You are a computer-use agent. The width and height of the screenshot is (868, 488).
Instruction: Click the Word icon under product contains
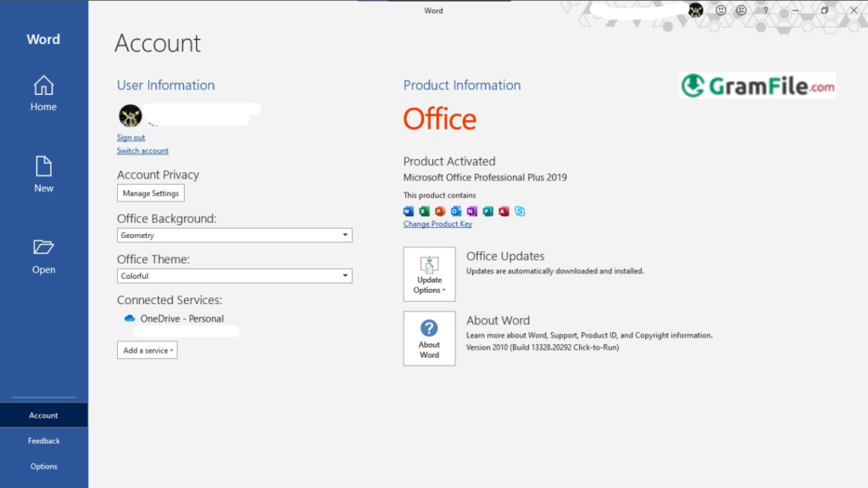[x=407, y=211]
